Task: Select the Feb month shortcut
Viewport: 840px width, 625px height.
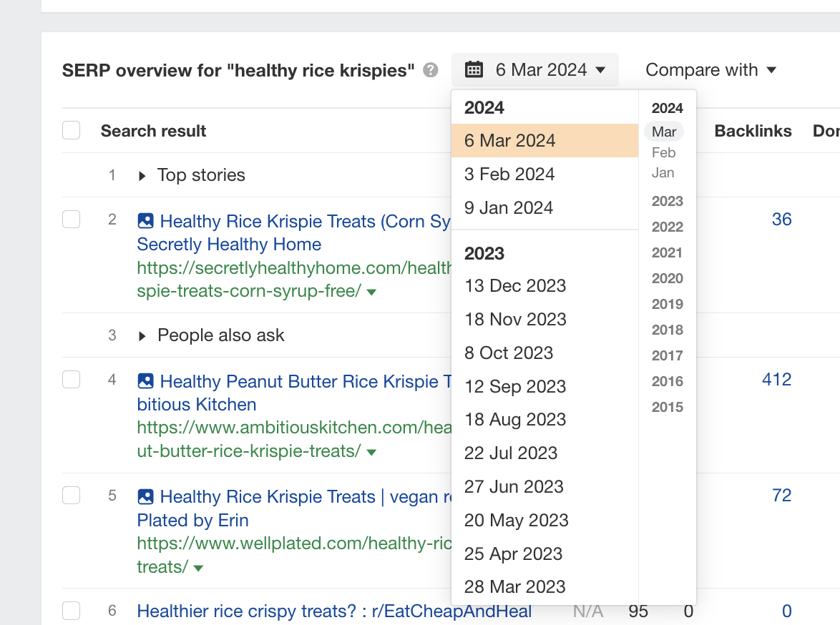Action: pos(663,152)
